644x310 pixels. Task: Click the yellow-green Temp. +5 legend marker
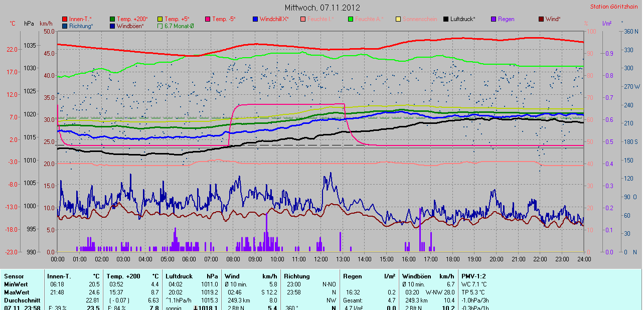[160, 19]
